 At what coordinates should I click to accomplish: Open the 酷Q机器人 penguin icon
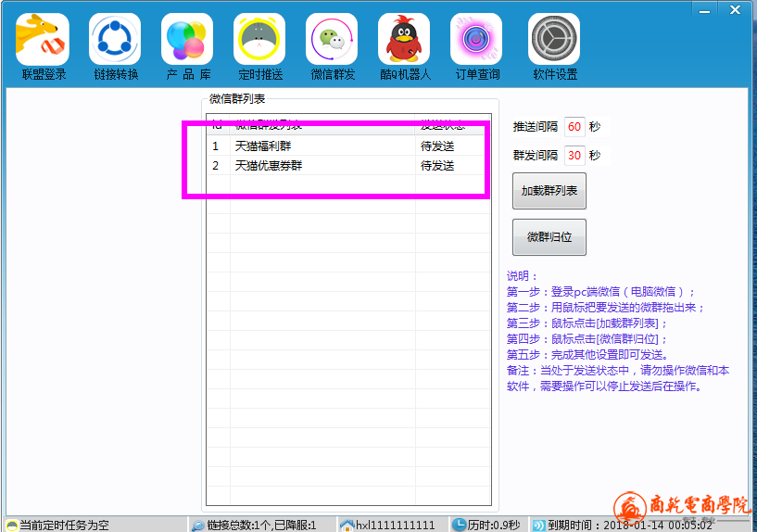(404, 39)
